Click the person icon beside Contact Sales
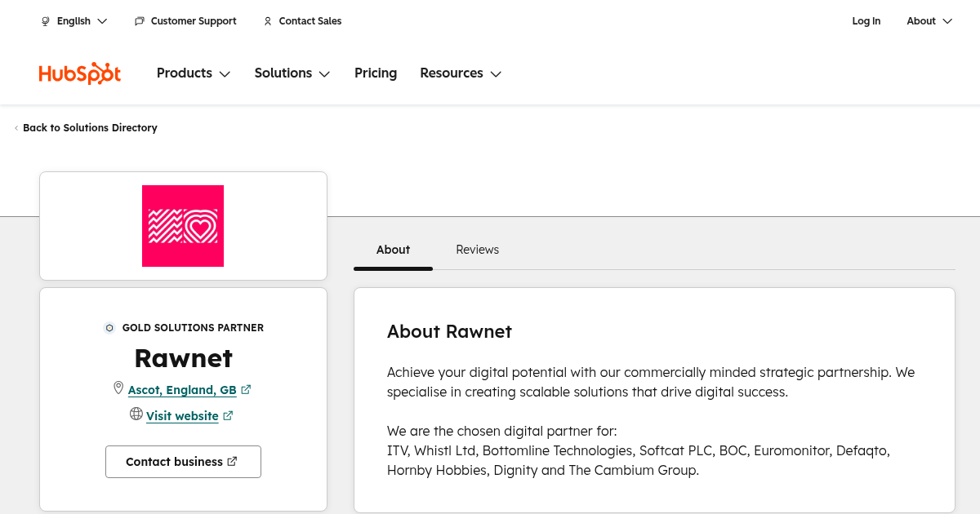The height and width of the screenshot is (514, 980). pyautogui.click(x=268, y=21)
